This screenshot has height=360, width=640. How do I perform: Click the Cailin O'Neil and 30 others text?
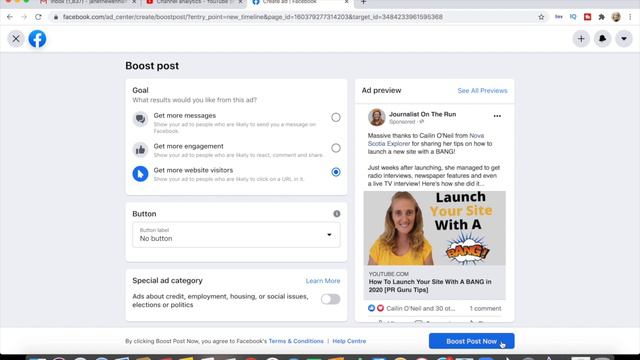click(420, 309)
